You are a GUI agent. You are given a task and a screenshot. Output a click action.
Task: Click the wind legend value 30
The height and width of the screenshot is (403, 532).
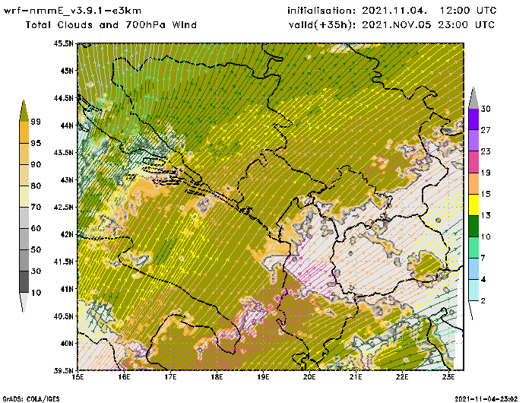coord(486,109)
